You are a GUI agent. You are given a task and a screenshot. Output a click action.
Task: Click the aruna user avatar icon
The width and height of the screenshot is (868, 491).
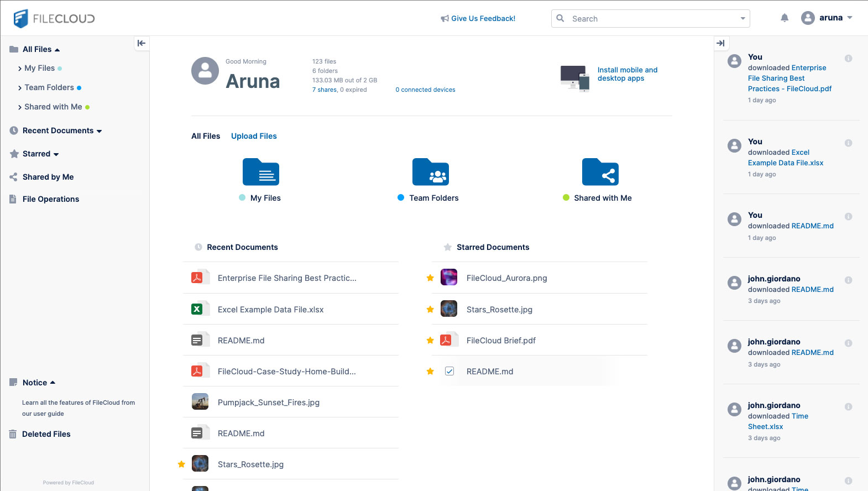(808, 18)
